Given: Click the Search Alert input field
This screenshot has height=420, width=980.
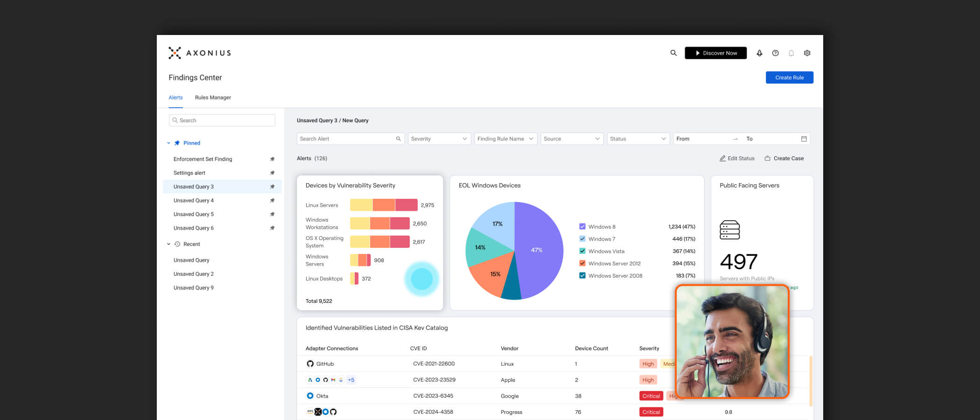Looking at the screenshot, I should click(346, 139).
